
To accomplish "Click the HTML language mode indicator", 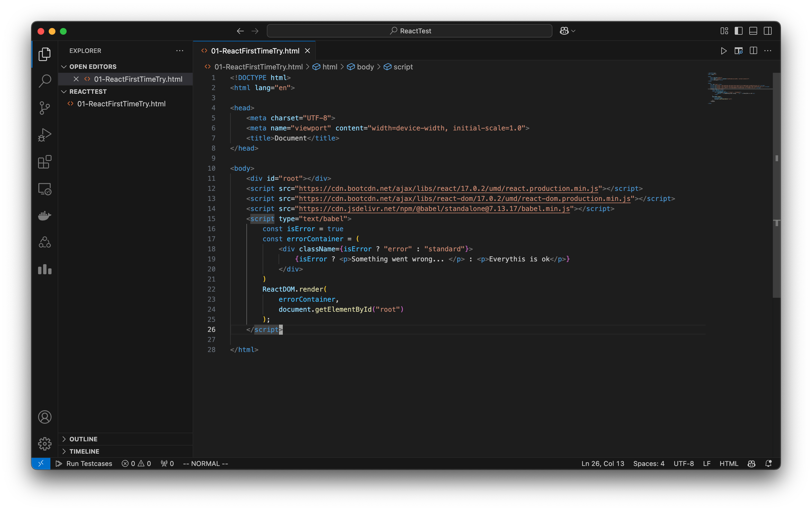I will [729, 463].
